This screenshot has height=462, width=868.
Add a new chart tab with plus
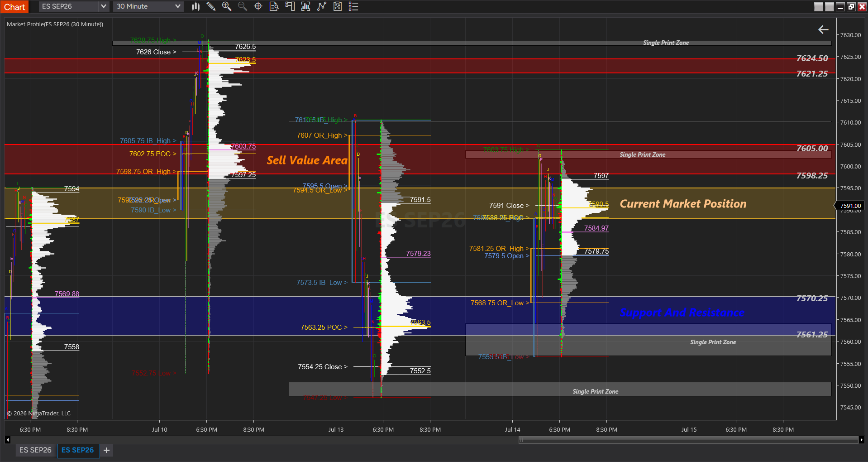point(107,450)
